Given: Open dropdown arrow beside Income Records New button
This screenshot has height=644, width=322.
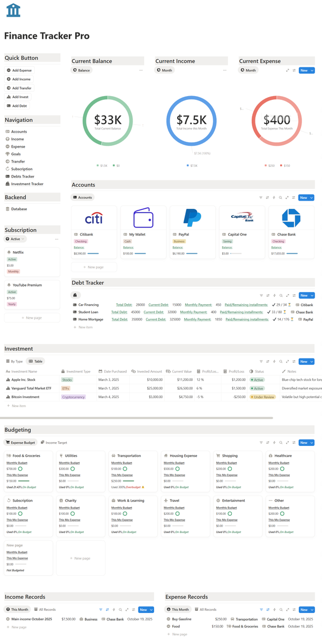Looking at the screenshot, I should point(151,610).
